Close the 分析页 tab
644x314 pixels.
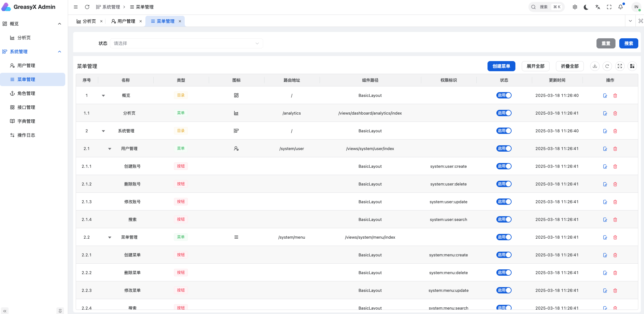click(101, 21)
